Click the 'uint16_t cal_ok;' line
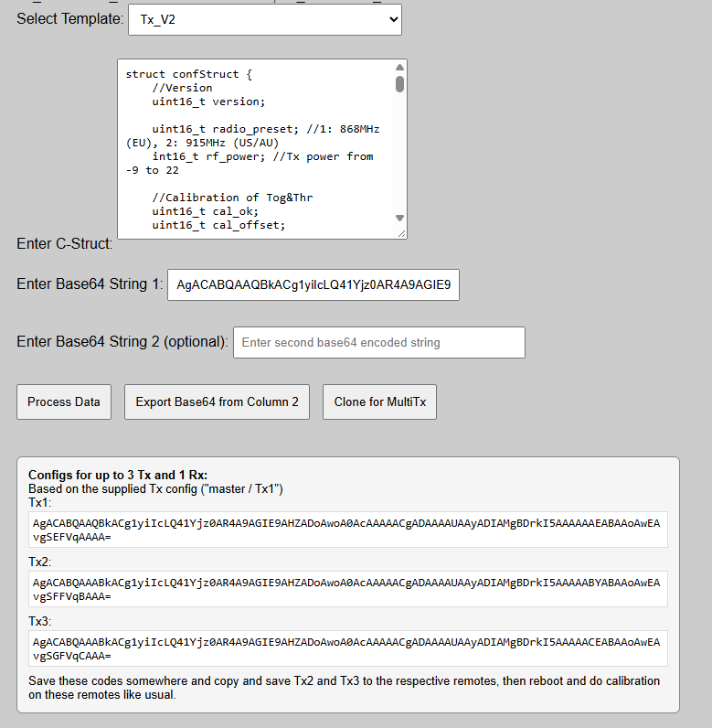The height and width of the screenshot is (728, 712). pyautogui.click(x=206, y=211)
